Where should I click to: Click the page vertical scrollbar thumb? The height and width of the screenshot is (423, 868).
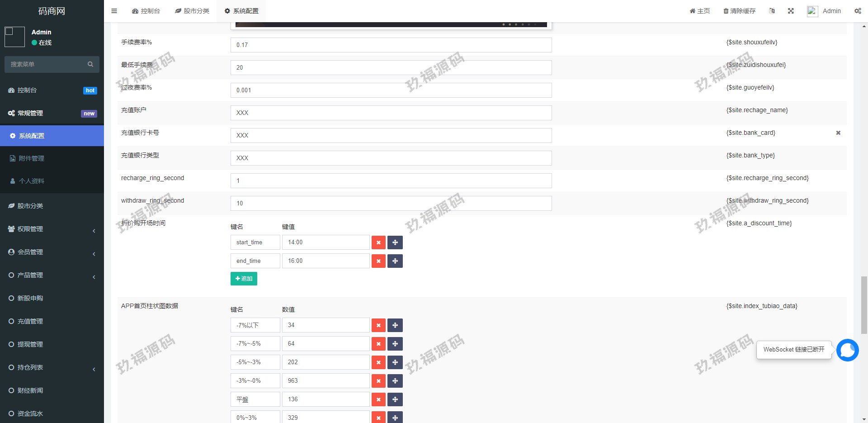point(864,305)
